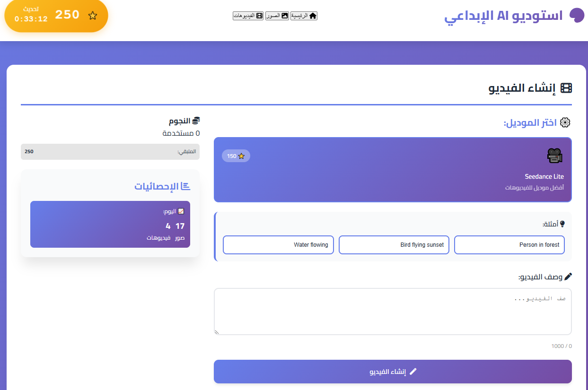The image size is (588, 390).
Task: Click the coins icon beside النجوم
Action: pos(196,121)
